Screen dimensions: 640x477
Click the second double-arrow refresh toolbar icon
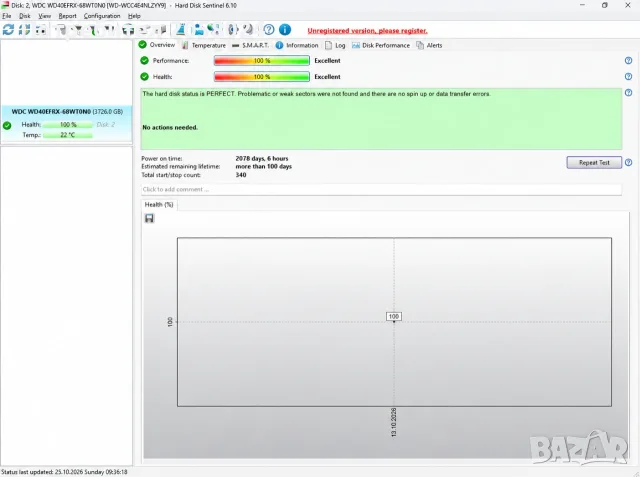pyautogui.click(x=24, y=29)
